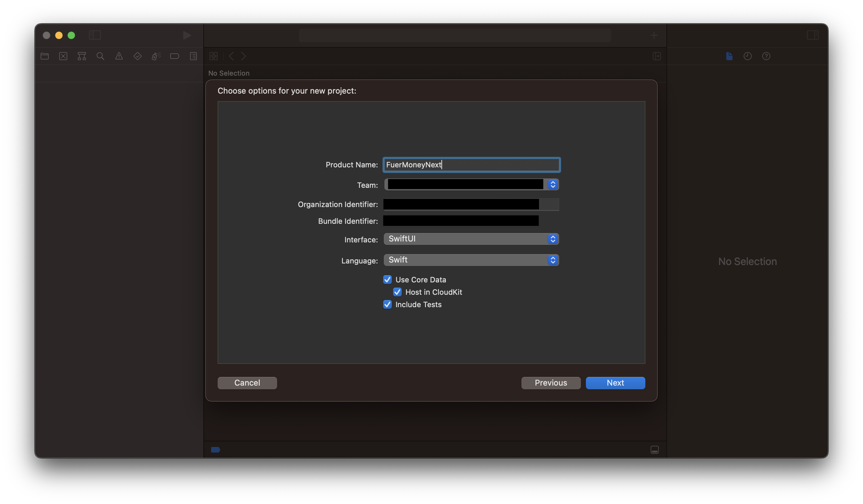The height and width of the screenshot is (504, 863).
Task: Click the Next button
Action: [615, 383]
